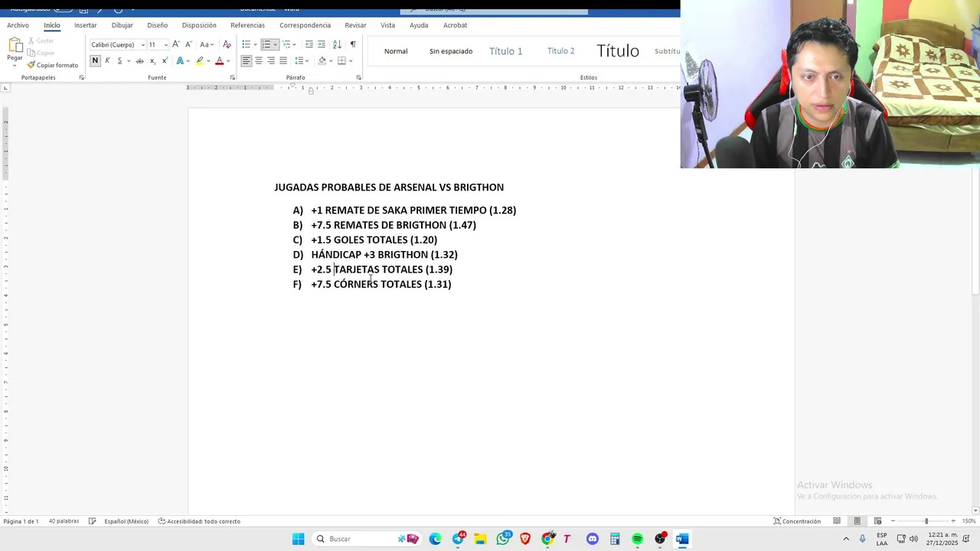Toggle strikethrough formatting
980x551 pixels.
[139, 60]
